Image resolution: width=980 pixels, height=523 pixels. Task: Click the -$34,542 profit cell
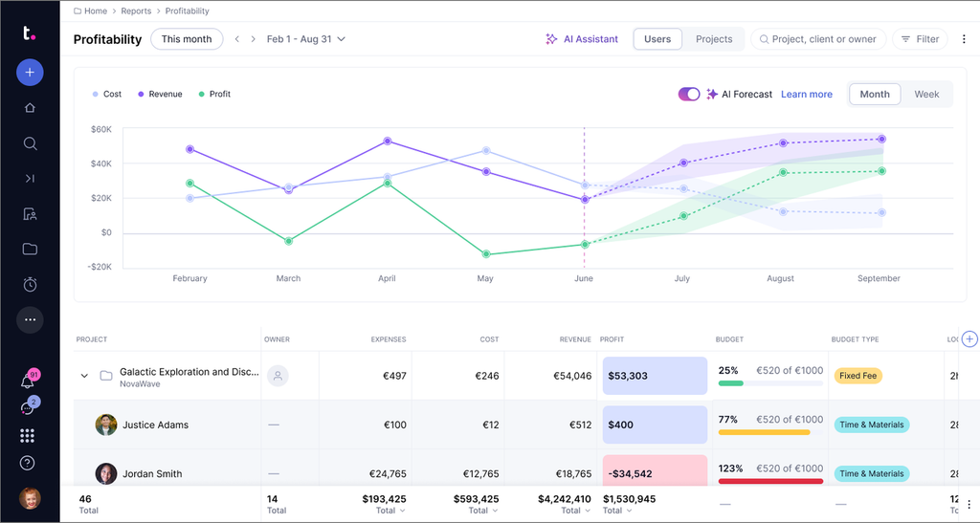pyautogui.click(x=655, y=470)
